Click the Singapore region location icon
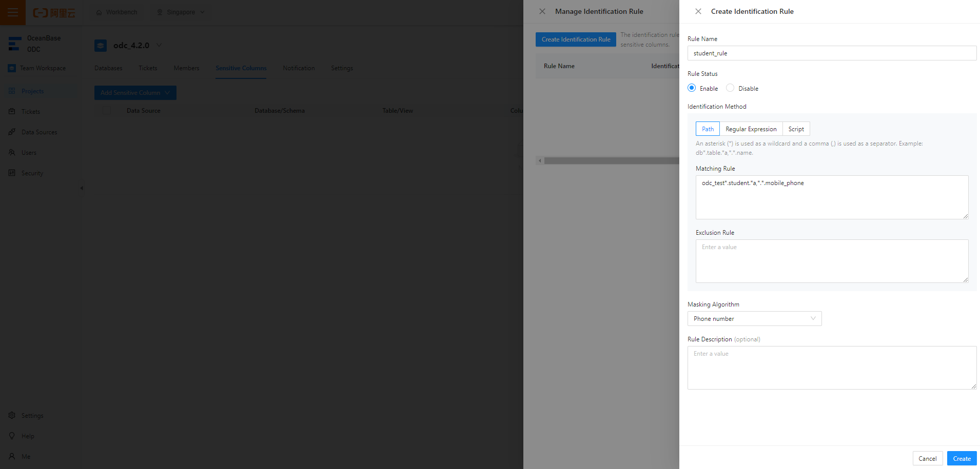The height and width of the screenshot is (469, 980). [x=160, y=12]
